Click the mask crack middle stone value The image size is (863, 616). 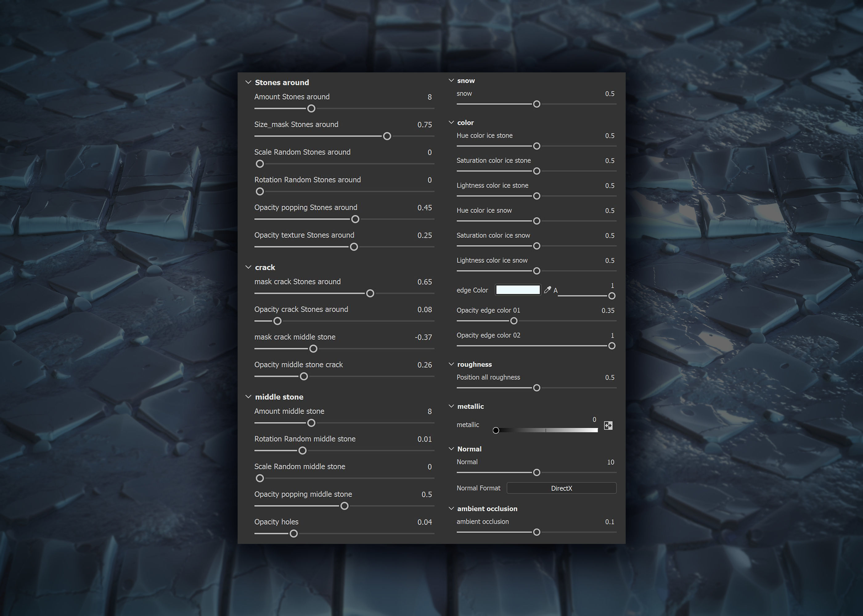[x=423, y=337]
